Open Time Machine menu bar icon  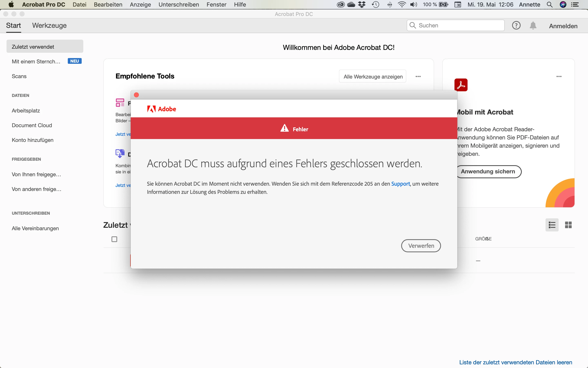coord(376,4)
